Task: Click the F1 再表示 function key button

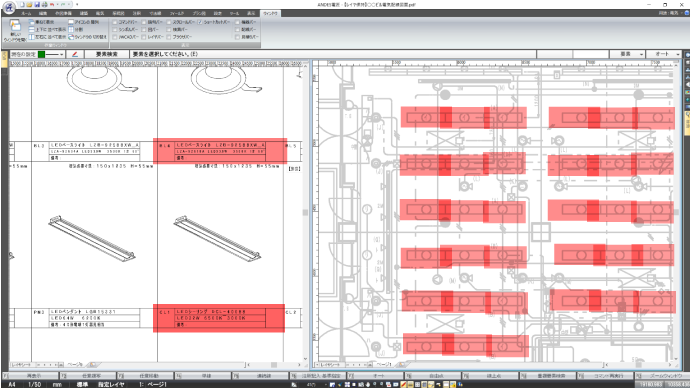Action: click(x=30, y=376)
